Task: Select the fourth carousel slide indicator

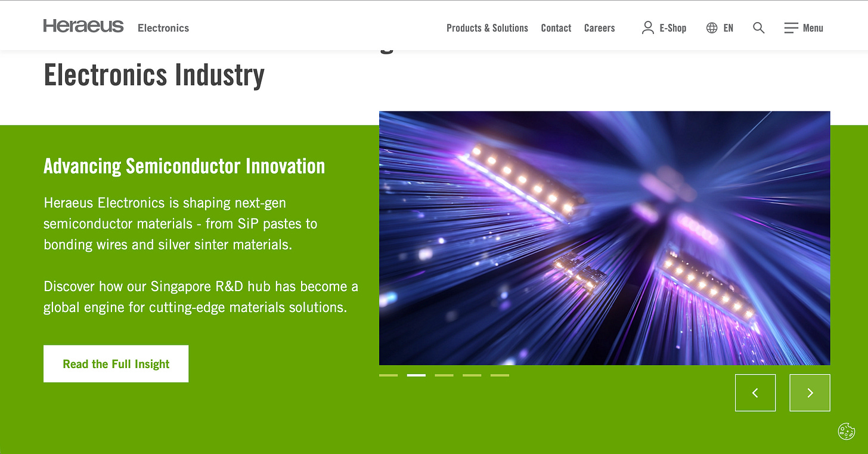Action: coord(472,375)
